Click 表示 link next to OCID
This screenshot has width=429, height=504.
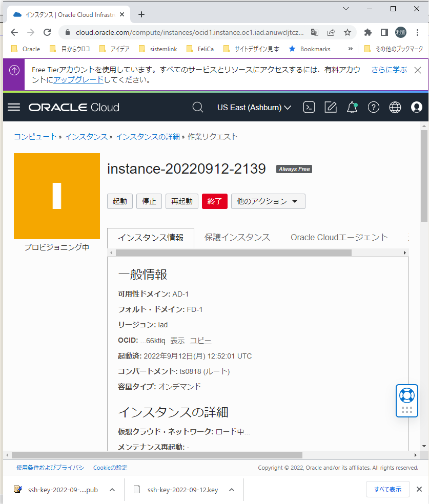(x=177, y=341)
